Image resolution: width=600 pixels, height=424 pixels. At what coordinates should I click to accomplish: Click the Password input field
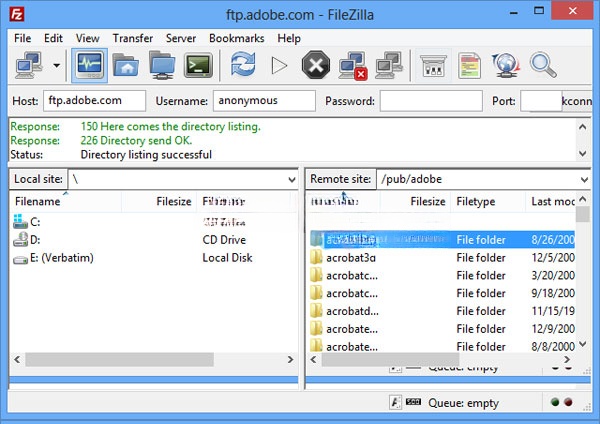431,101
